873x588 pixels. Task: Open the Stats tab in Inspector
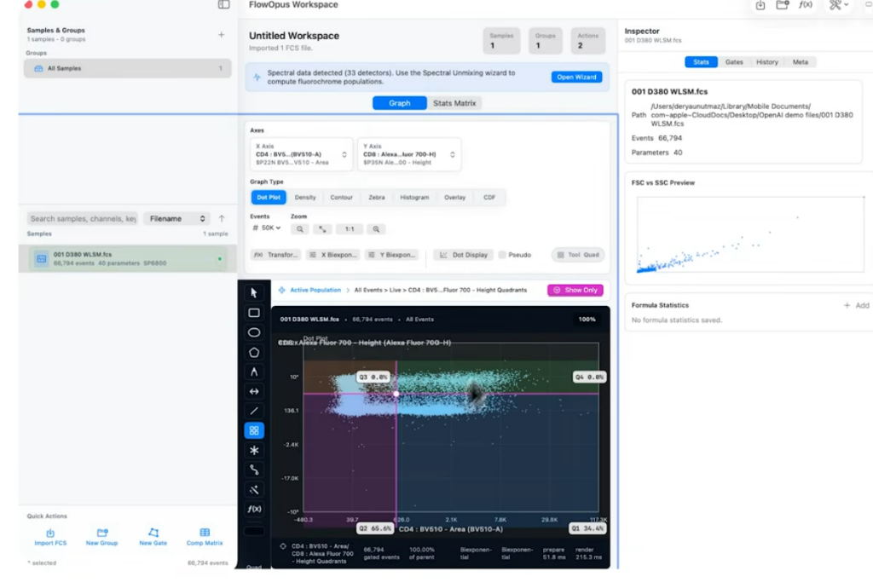(x=701, y=62)
